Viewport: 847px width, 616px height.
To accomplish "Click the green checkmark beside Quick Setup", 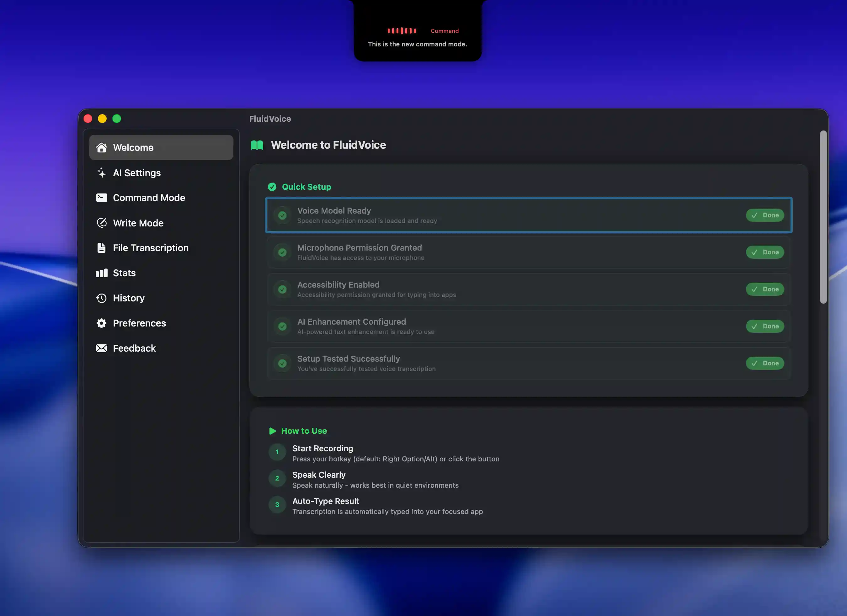I will (272, 187).
